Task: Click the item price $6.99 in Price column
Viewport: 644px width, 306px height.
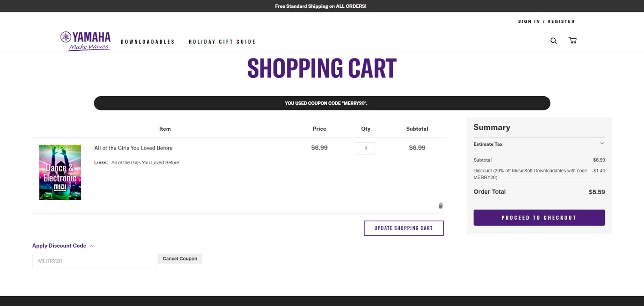Action: pos(319,148)
